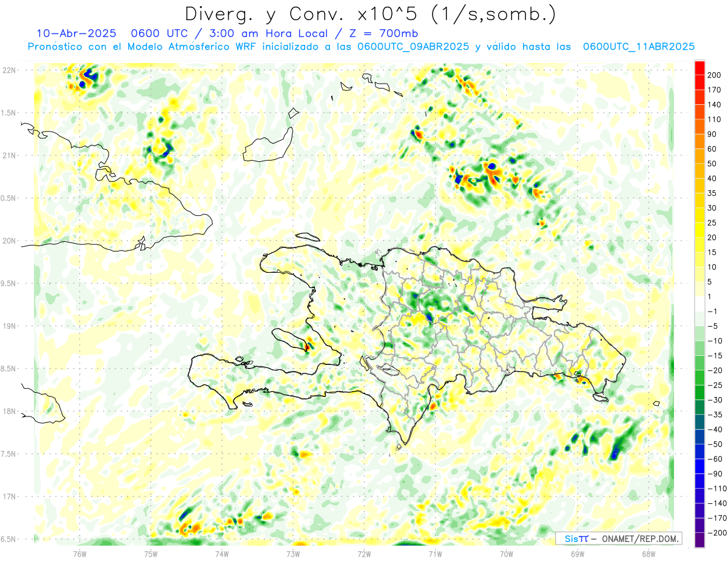Click the title 'Diverg. y Conv. x10^5 (1/s,somb.)'

370,14
